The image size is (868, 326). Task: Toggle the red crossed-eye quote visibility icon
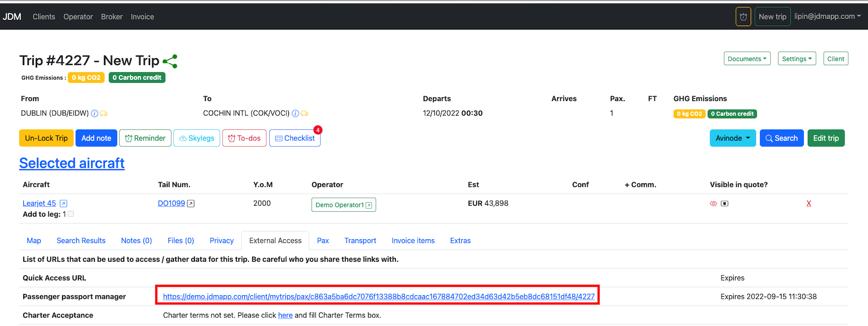click(713, 204)
